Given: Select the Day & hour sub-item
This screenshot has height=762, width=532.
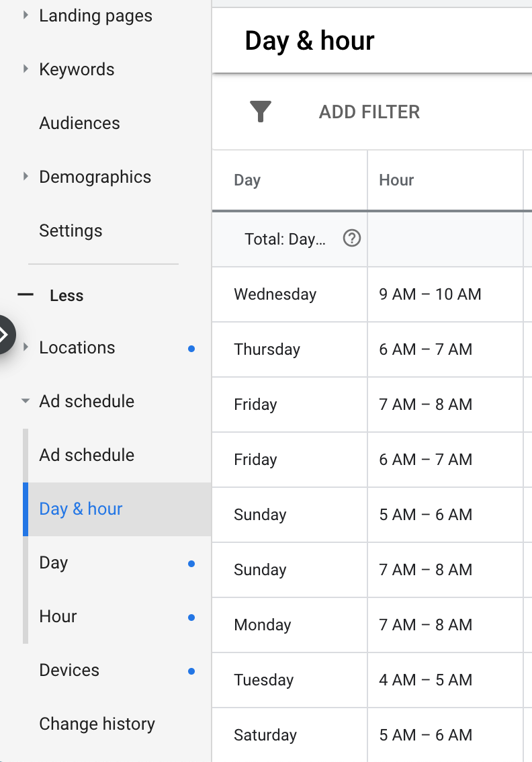Looking at the screenshot, I should (x=81, y=509).
